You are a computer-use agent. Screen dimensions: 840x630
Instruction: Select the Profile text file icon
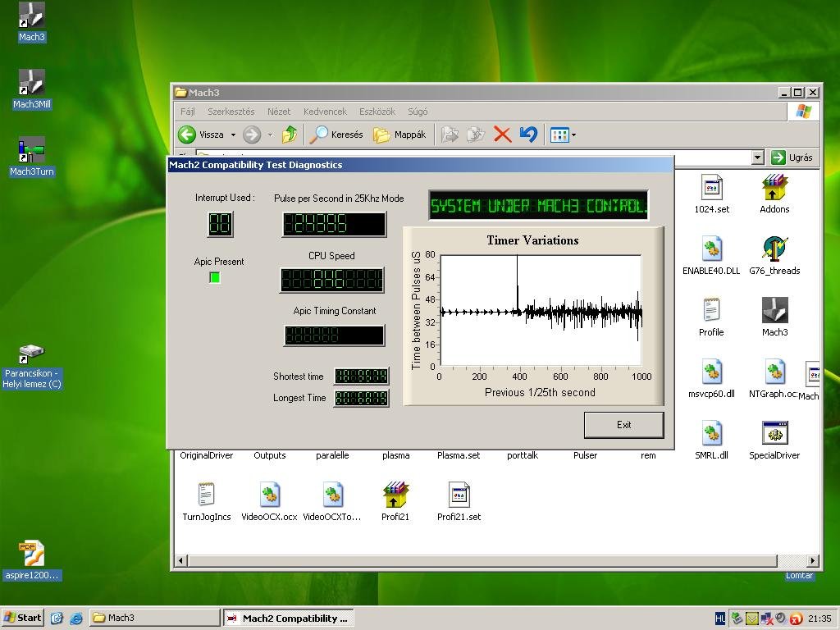tap(711, 310)
